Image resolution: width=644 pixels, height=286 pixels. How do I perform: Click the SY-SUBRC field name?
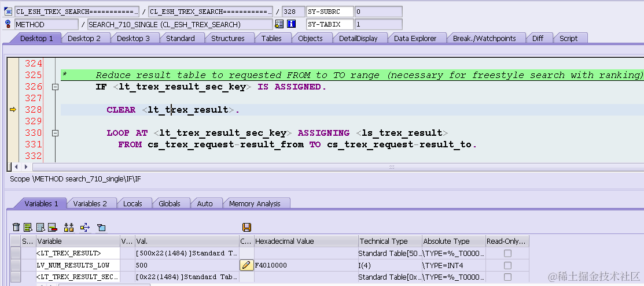(330, 12)
